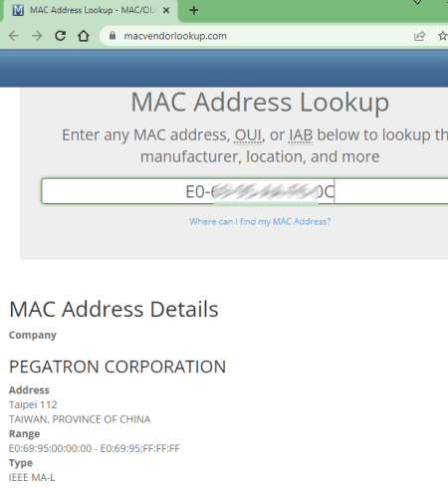Click the Type label
Screen dimensions: 448x489
click(21, 463)
